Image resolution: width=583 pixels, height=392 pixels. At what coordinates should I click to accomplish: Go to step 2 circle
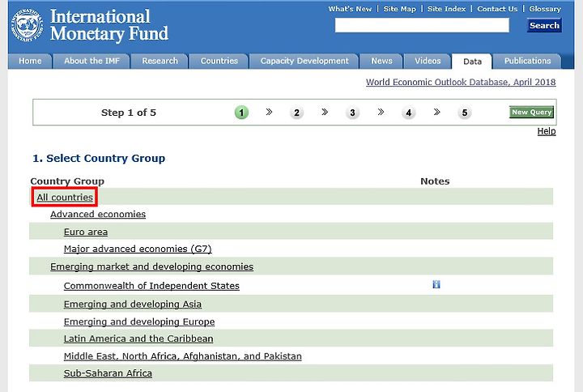(296, 113)
